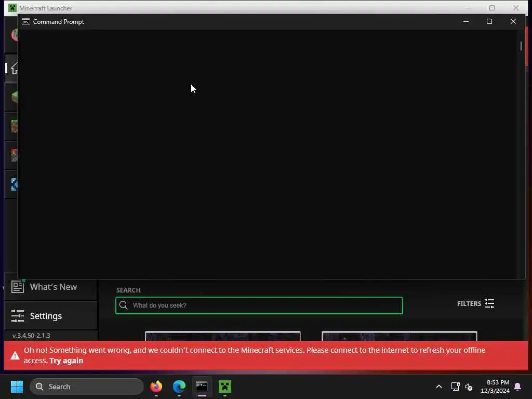Select the Home icon in launcher sidebar
The image size is (532, 399).
(14, 68)
